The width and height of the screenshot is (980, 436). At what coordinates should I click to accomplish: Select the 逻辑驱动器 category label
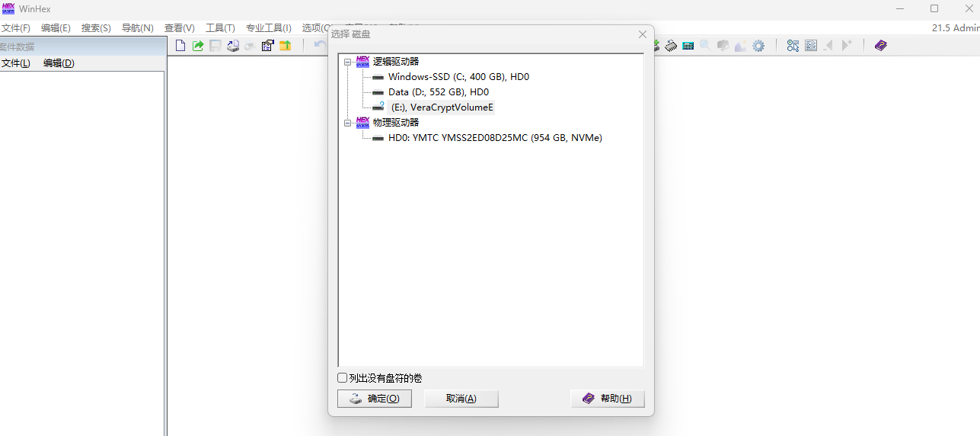click(x=396, y=62)
